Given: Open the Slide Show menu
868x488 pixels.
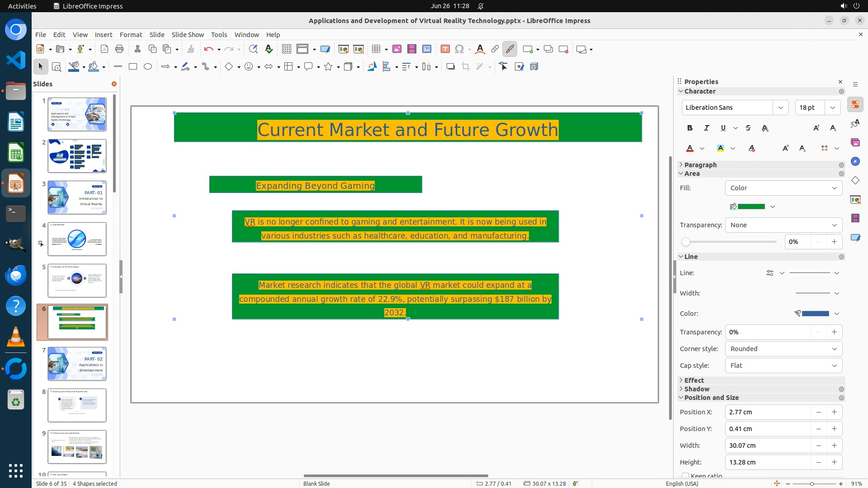Looking at the screenshot, I should (188, 35).
